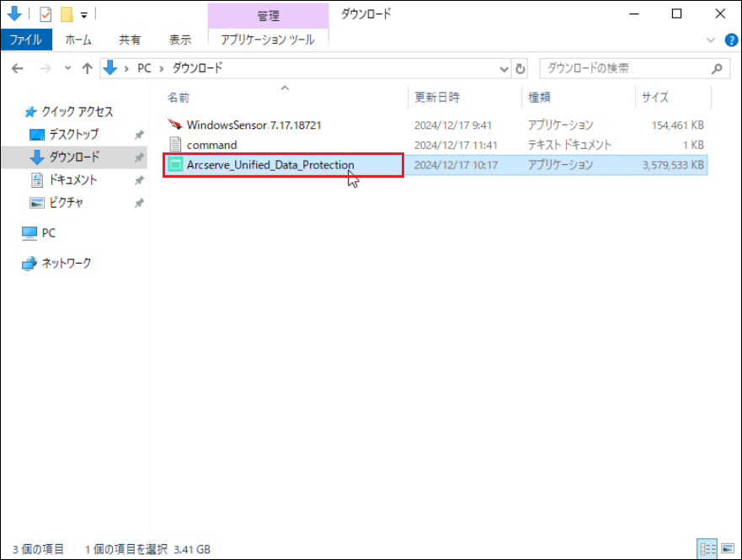Click the テキスト ドキュメント type cell

[569, 145]
